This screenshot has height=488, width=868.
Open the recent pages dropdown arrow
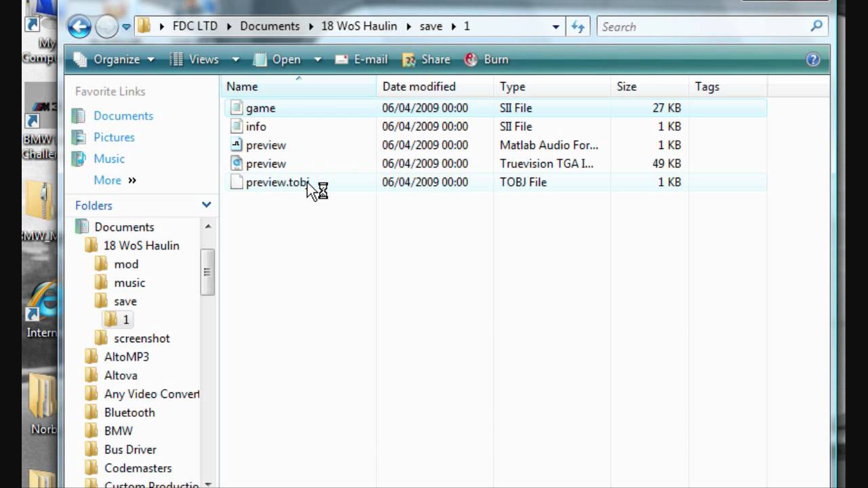[126, 27]
